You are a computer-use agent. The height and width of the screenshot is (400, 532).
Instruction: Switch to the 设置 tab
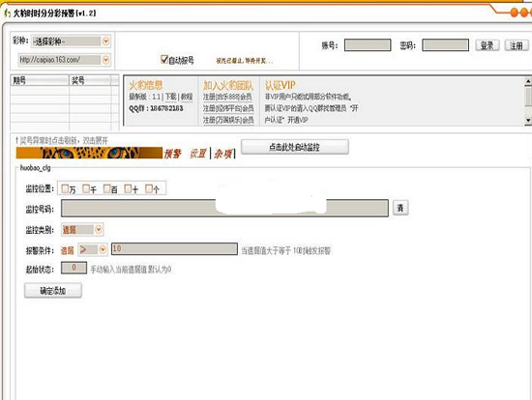[x=197, y=154]
